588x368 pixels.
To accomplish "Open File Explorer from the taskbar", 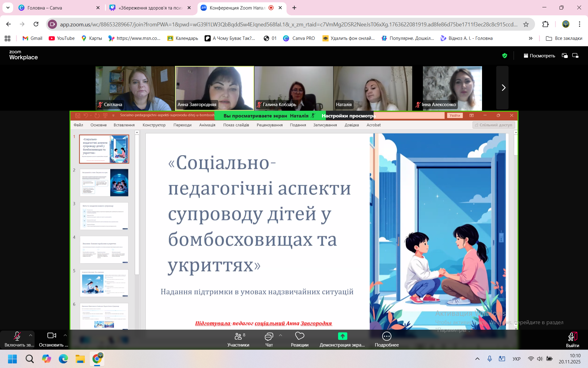I will (x=80, y=358).
